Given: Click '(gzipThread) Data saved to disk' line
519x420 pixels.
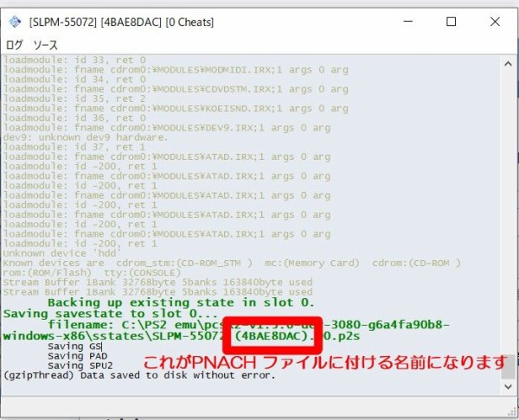Looking at the screenshot, I should 139,376.
